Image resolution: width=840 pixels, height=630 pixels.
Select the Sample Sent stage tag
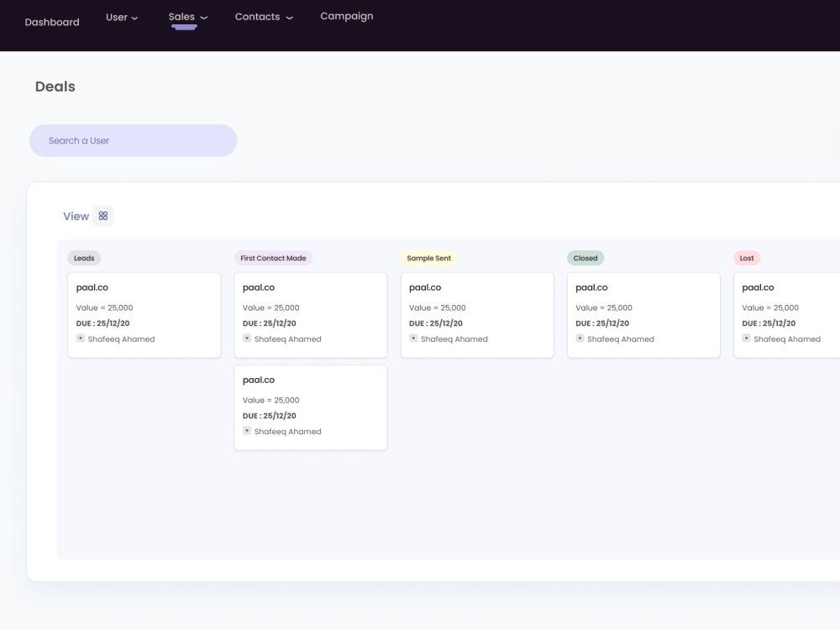pyautogui.click(x=428, y=258)
